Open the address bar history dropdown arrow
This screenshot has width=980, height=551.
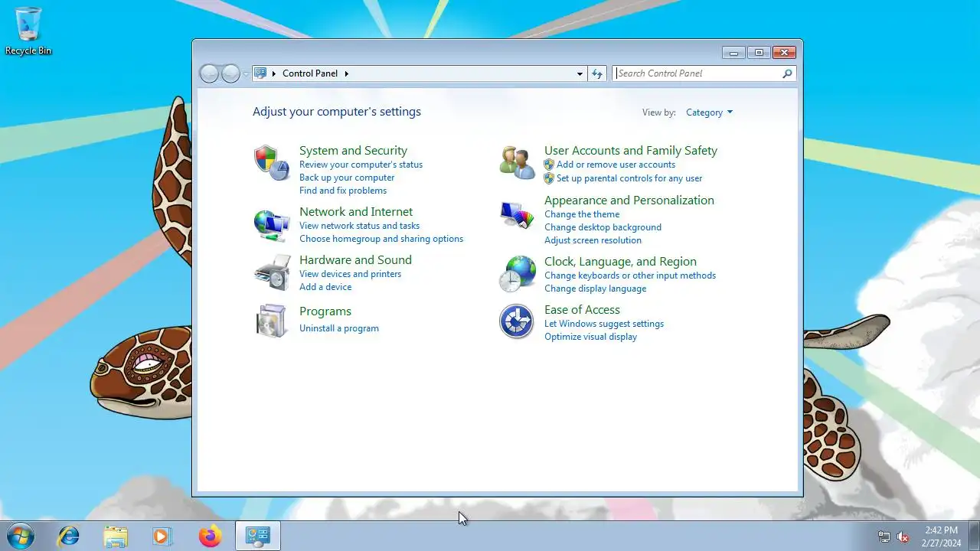pyautogui.click(x=580, y=73)
